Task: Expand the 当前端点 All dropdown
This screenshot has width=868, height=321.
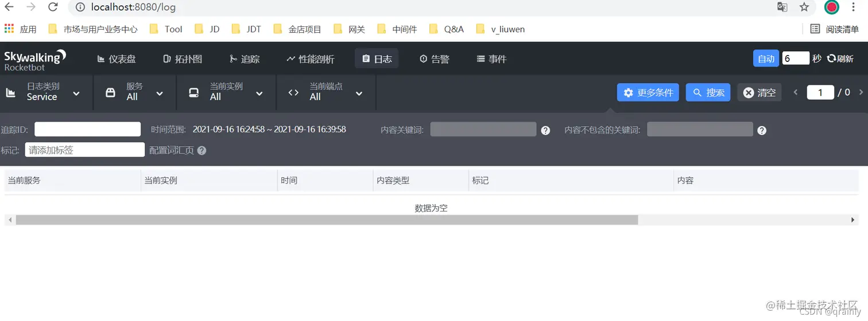Action: pos(326,92)
